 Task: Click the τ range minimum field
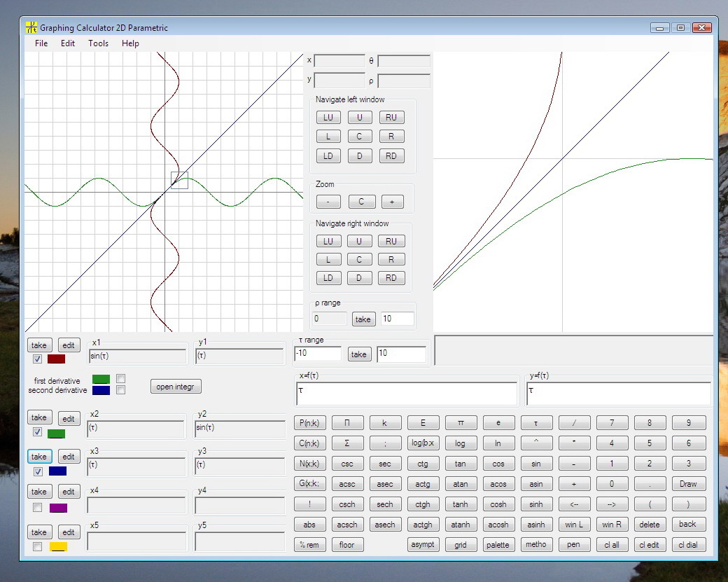(x=318, y=354)
